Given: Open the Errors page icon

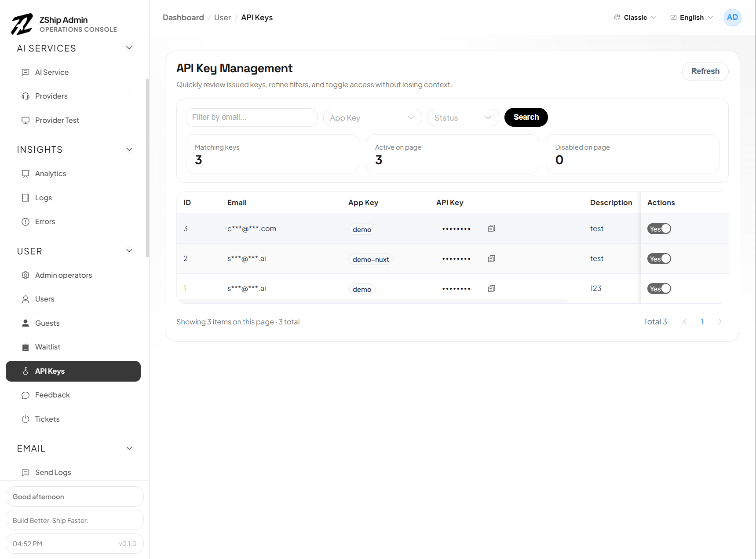Looking at the screenshot, I should [x=26, y=221].
